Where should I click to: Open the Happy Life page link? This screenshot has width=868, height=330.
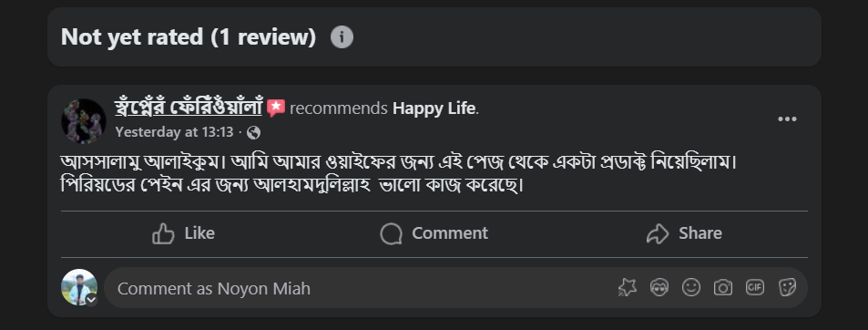[x=434, y=108]
